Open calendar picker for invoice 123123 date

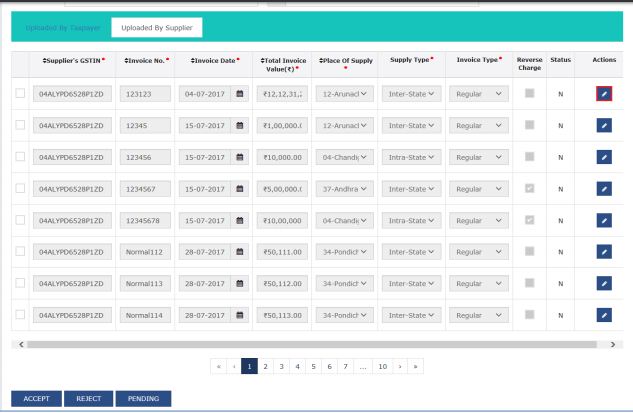coord(239,94)
